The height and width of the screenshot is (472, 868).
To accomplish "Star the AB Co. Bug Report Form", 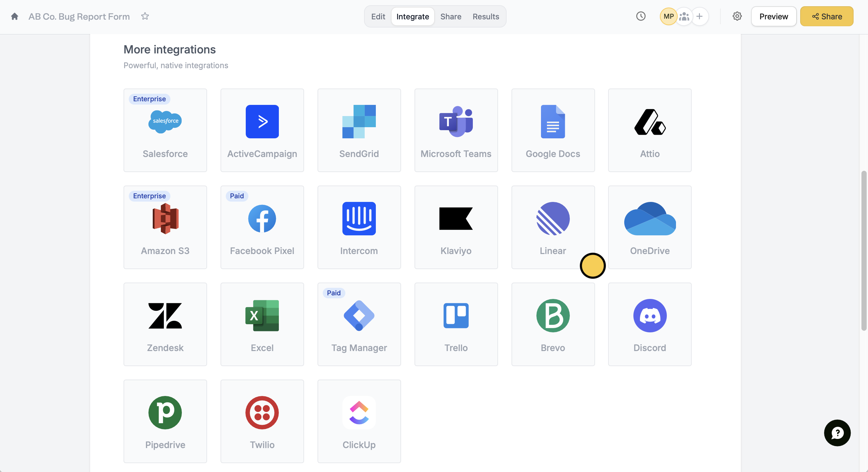I will (145, 16).
